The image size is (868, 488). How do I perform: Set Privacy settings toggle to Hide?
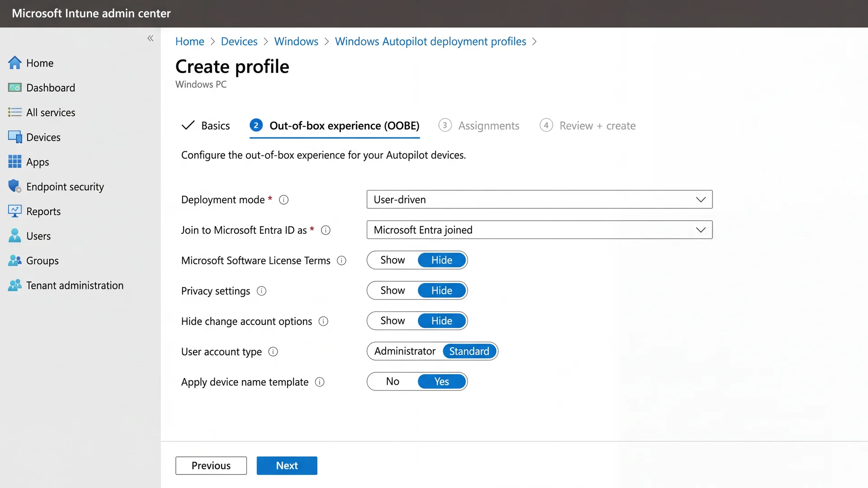pos(442,291)
